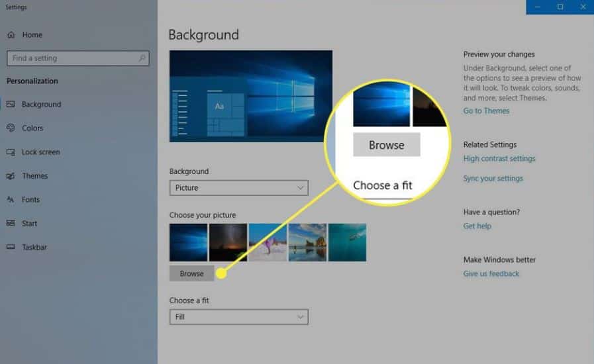Click the Taskbar icon in sidebar
Viewport: 594px width, 364px height.
click(11, 247)
